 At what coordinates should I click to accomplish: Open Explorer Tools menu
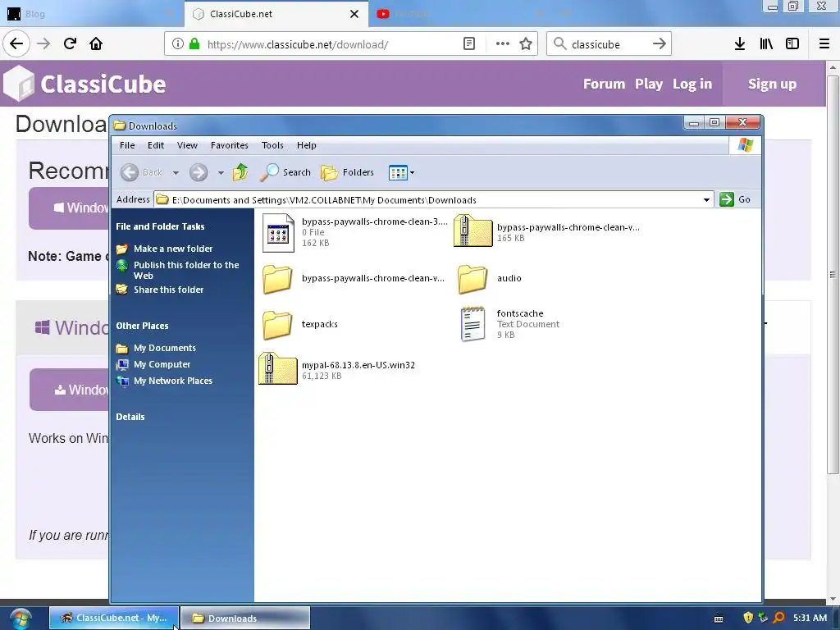pyautogui.click(x=272, y=145)
